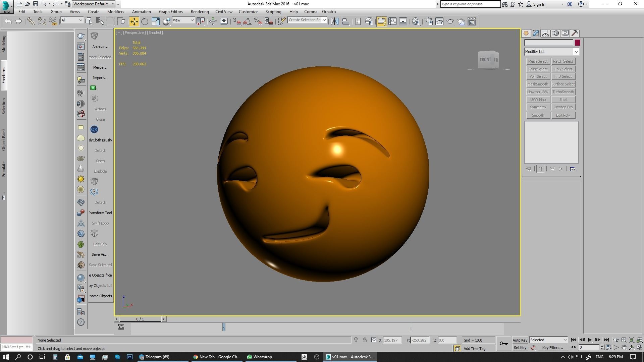Open the selection filter All dropdown
The width and height of the screenshot is (644, 362).
coord(71,20)
